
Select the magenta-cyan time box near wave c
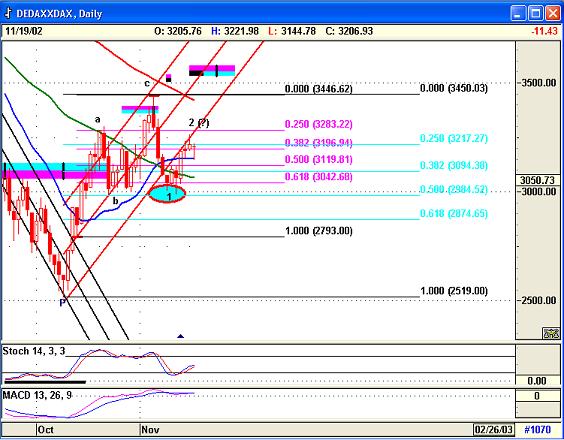(x=140, y=109)
